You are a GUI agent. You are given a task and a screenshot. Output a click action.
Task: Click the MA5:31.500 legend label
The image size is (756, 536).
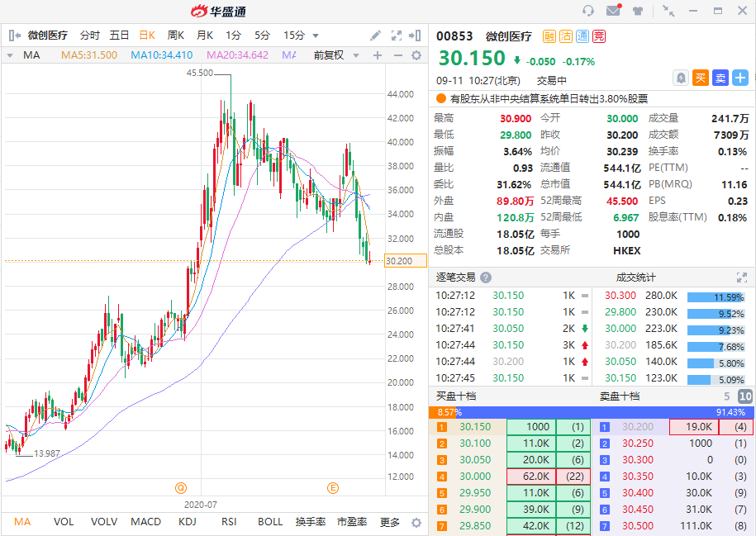(89, 55)
